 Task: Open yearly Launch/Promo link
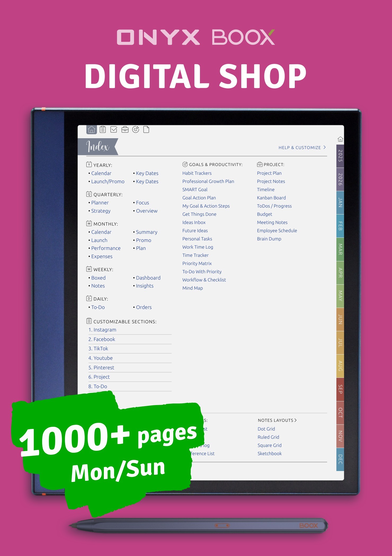(x=108, y=181)
